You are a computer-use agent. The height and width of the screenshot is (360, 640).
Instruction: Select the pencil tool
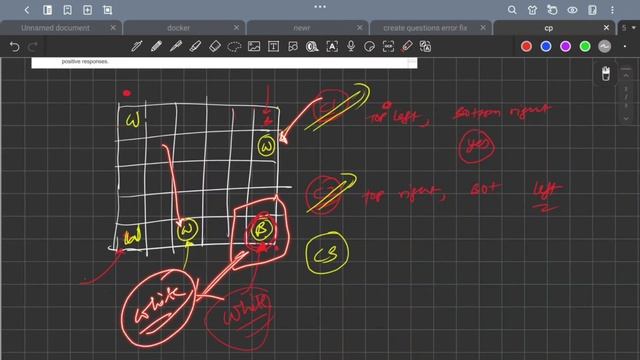tap(156, 47)
